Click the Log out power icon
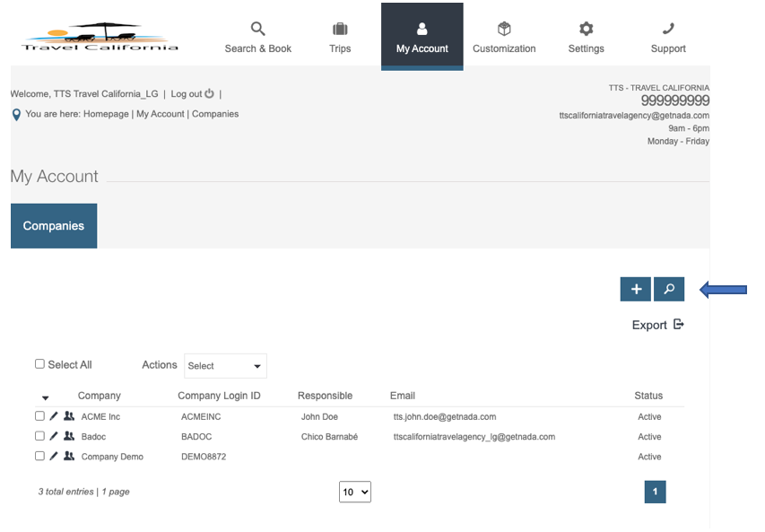Screen dimensions: 765x532 tap(210, 93)
